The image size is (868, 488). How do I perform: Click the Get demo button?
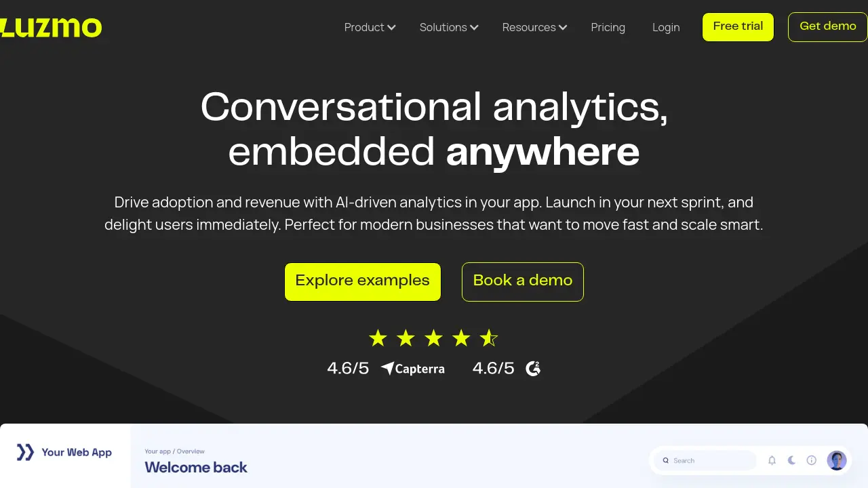[x=828, y=27]
